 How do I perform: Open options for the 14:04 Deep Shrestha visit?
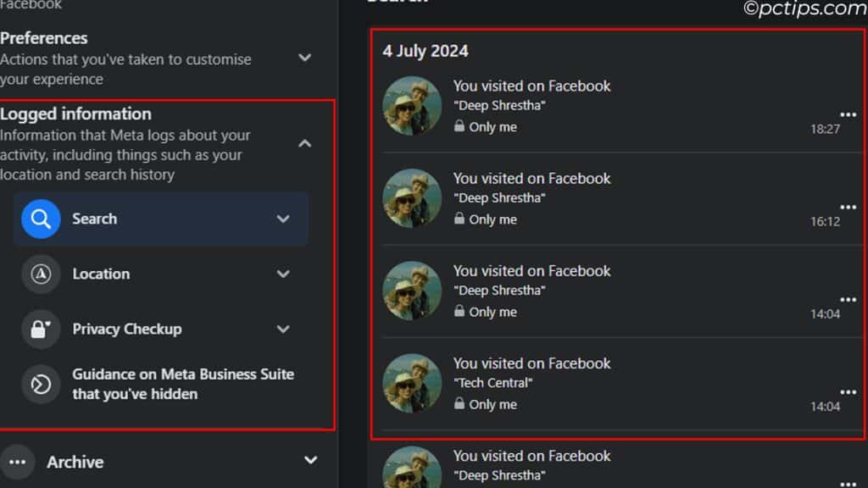(x=847, y=298)
